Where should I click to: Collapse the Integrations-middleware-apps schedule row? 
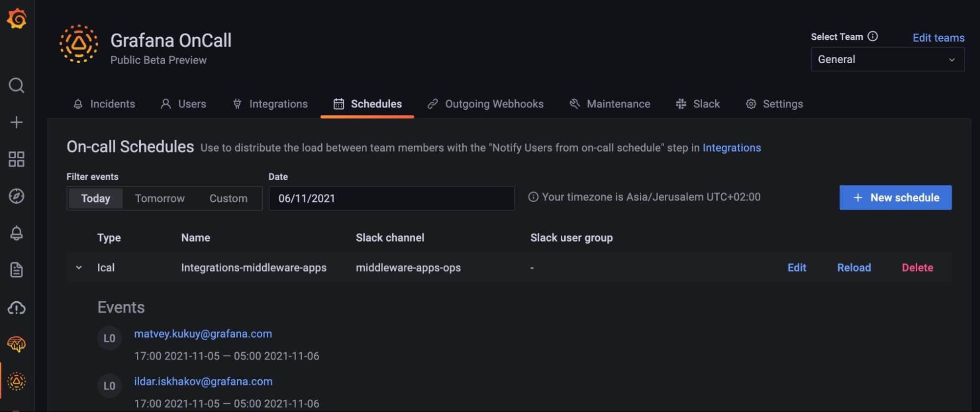(x=78, y=267)
